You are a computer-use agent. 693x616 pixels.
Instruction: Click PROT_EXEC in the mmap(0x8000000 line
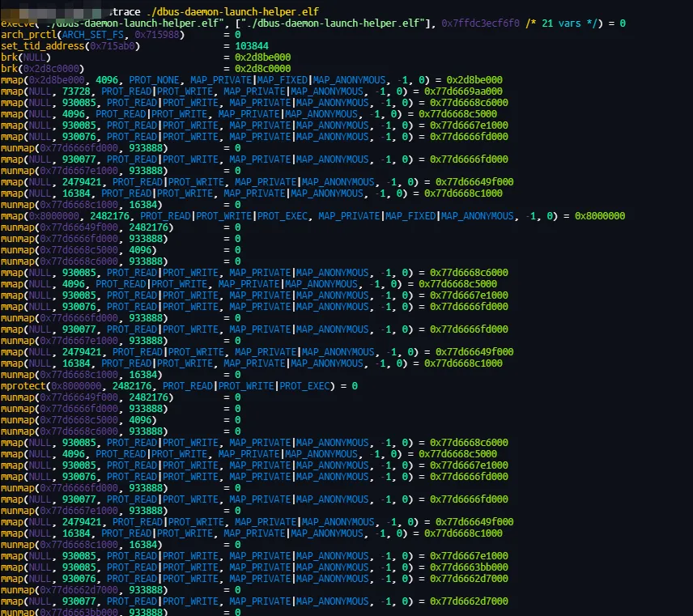pyautogui.click(x=282, y=216)
